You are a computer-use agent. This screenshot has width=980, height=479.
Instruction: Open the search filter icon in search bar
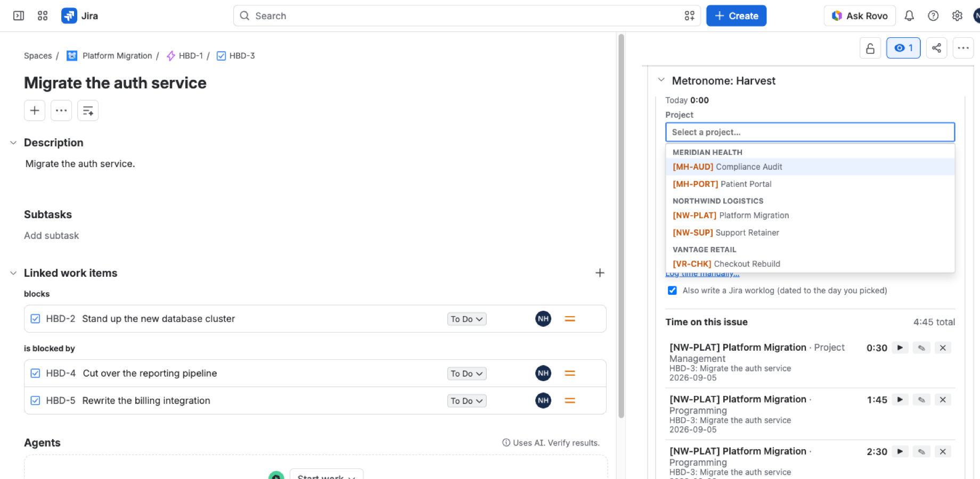689,16
